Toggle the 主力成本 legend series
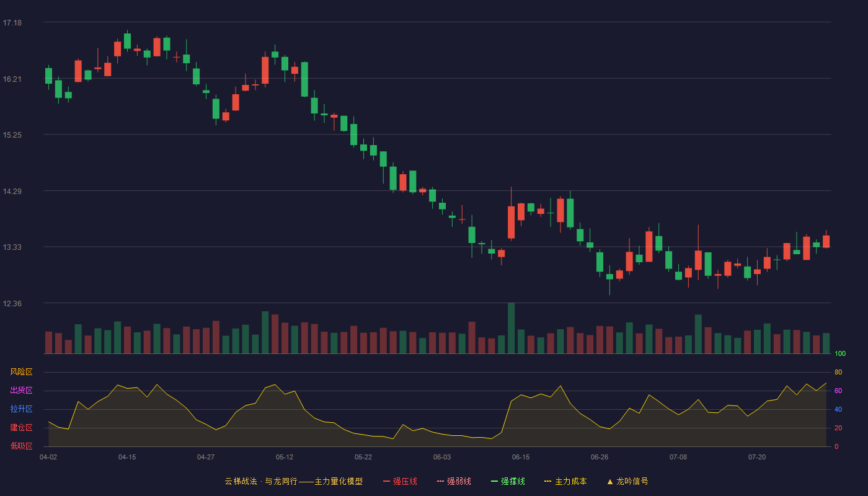This screenshot has width=868, height=496. [565, 481]
